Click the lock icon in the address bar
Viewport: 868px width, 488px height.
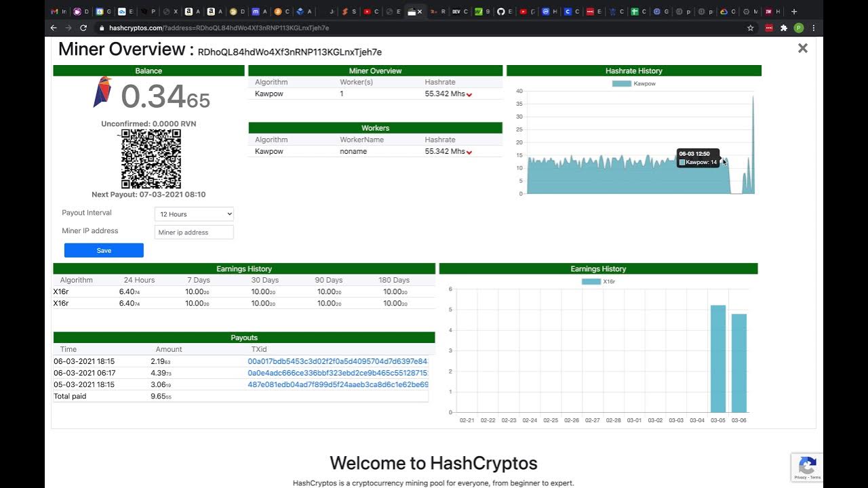click(102, 28)
